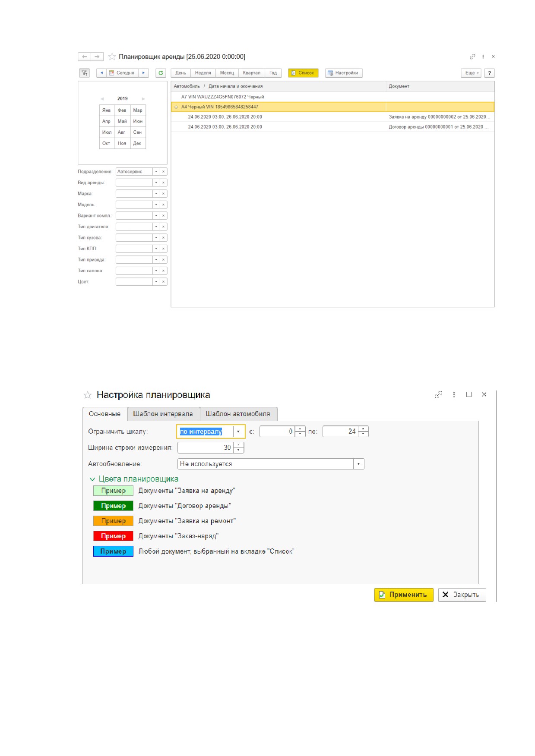Refresh the planner with the green arrow icon

tap(161, 73)
